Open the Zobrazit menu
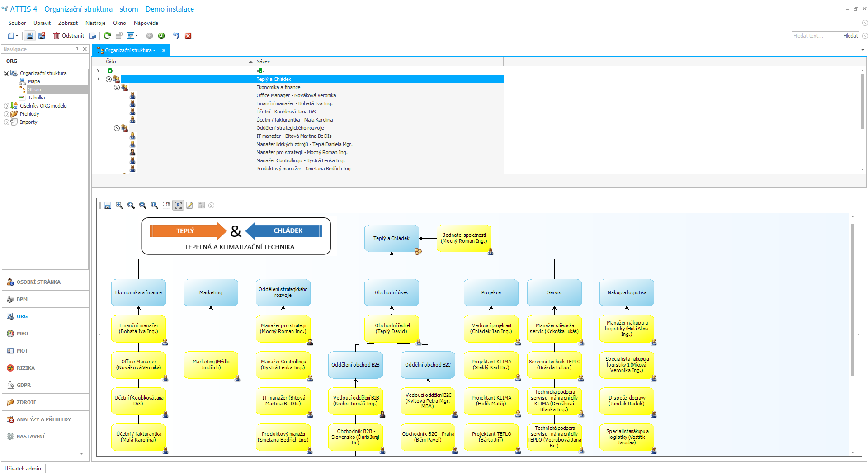Viewport: 868px width, 475px height. tap(68, 23)
